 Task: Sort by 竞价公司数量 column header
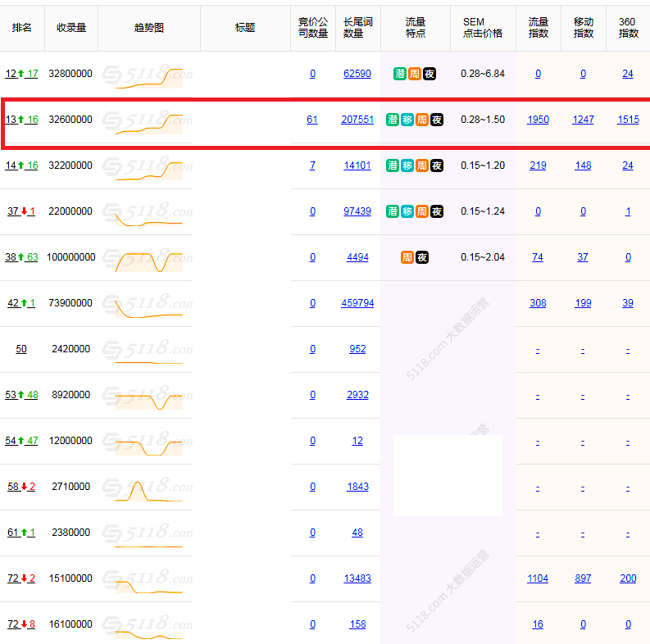coord(313,28)
